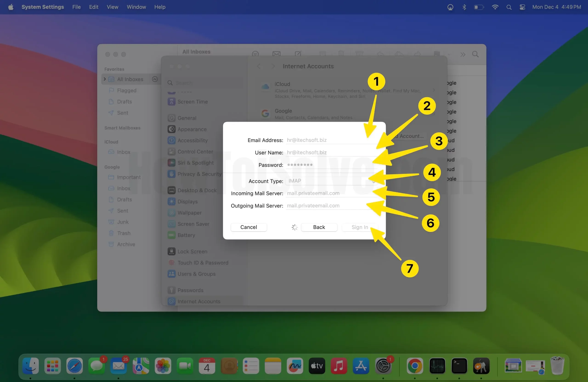Launch Mail app in the Dock
This screenshot has height=382, width=588.
[x=118, y=365]
